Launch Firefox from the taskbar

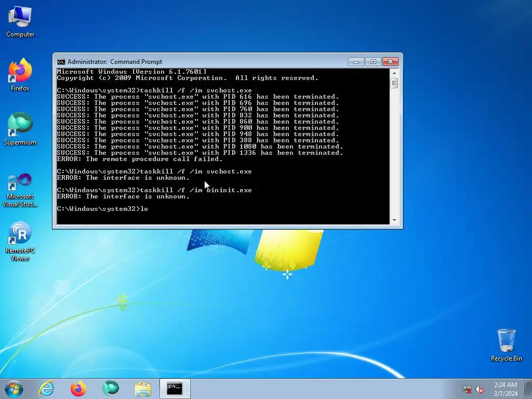[x=78, y=389]
